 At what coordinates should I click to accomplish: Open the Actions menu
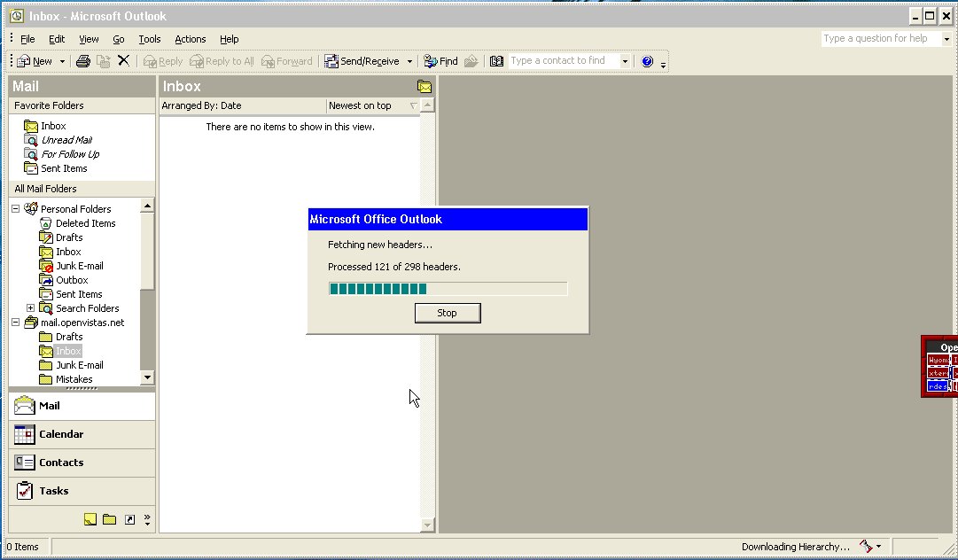[x=190, y=39]
